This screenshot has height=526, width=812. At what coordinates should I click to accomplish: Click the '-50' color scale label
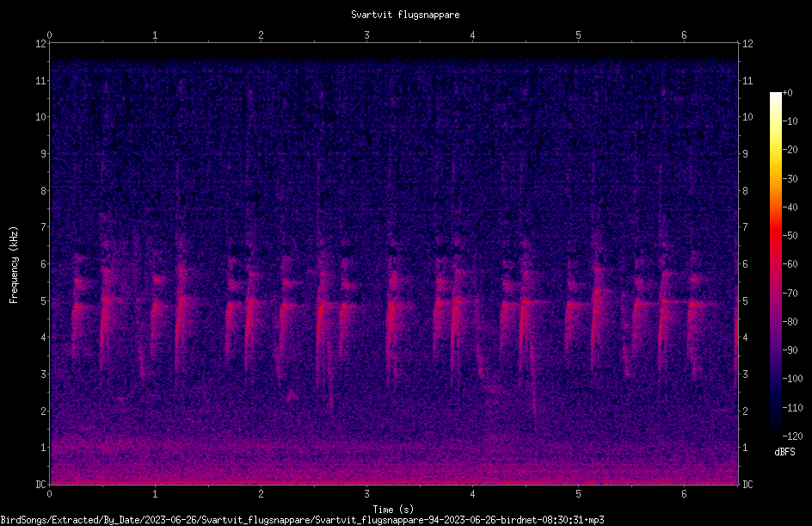[x=790, y=236]
